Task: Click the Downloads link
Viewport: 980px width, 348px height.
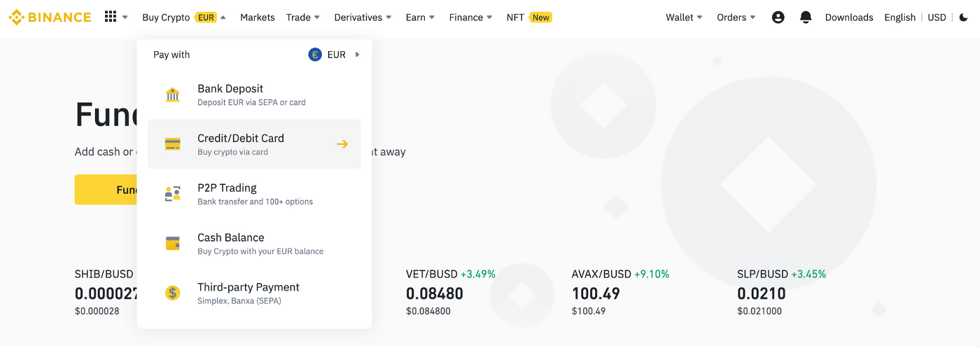Action: pos(849,18)
